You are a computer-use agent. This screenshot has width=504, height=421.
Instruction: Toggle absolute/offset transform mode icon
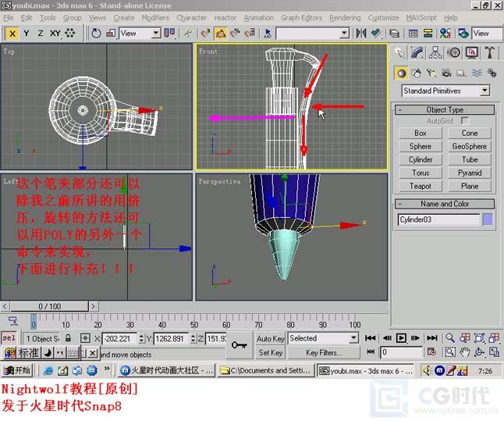point(85,338)
